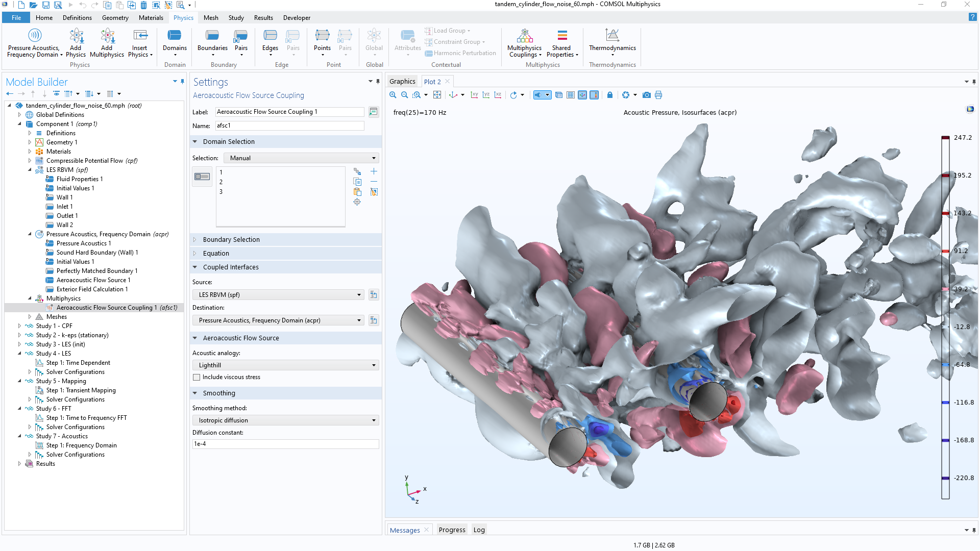Click the Smoothing method dropdown
The image size is (980, 551).
pyautogui.click(x=285, y=420)
